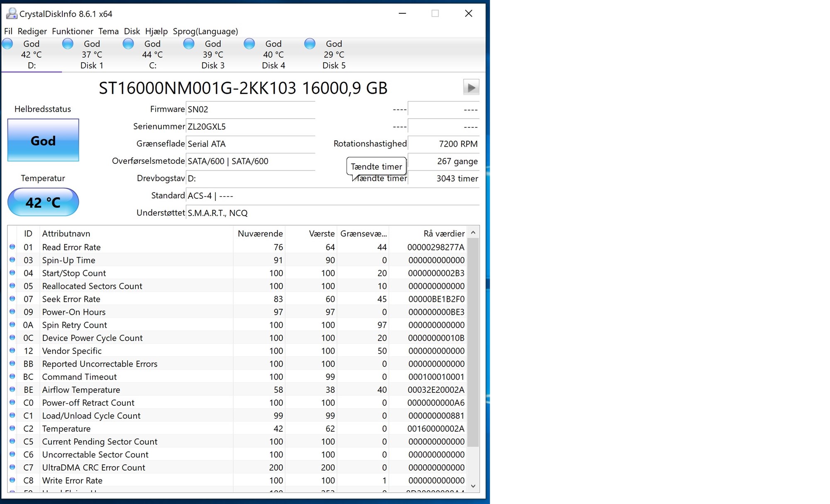Click the Serial ATA interface field

coord(251,144)
